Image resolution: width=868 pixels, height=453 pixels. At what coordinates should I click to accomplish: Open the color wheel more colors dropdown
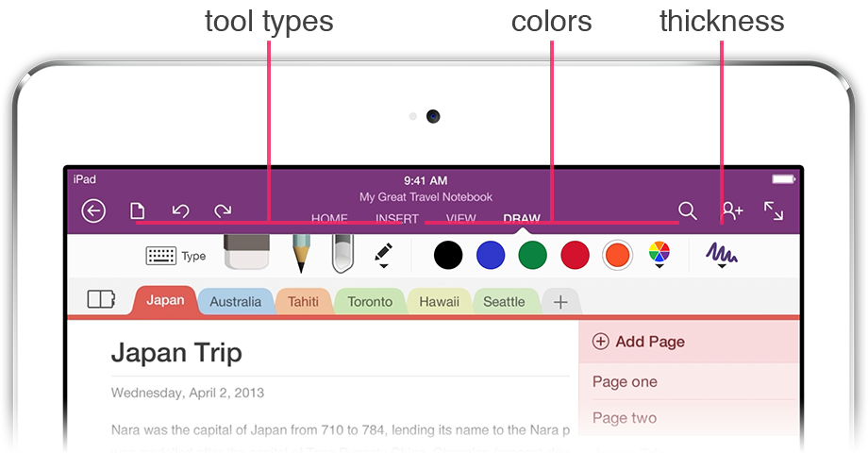coord(659,255)
